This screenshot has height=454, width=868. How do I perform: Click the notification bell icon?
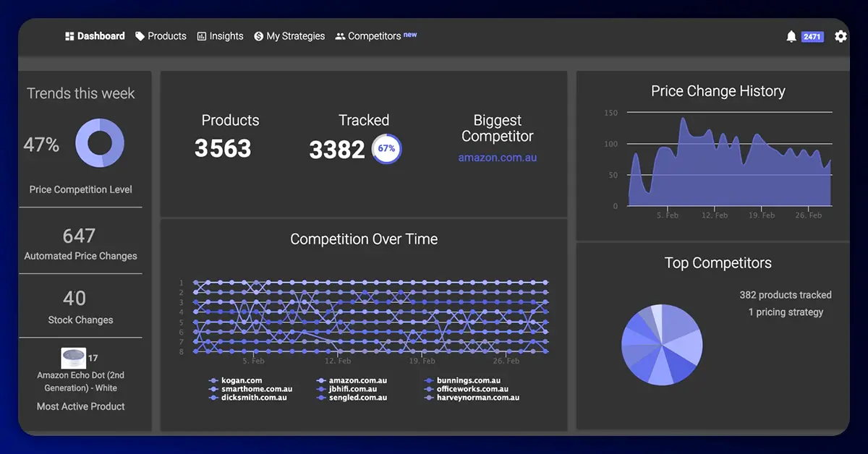(791, 36)
